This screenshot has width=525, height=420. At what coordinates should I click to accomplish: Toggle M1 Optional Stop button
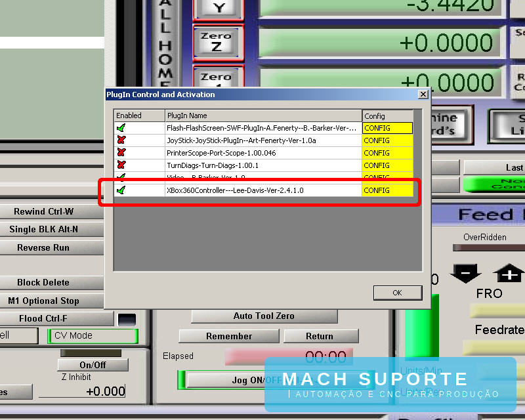(x=51, y=301)
